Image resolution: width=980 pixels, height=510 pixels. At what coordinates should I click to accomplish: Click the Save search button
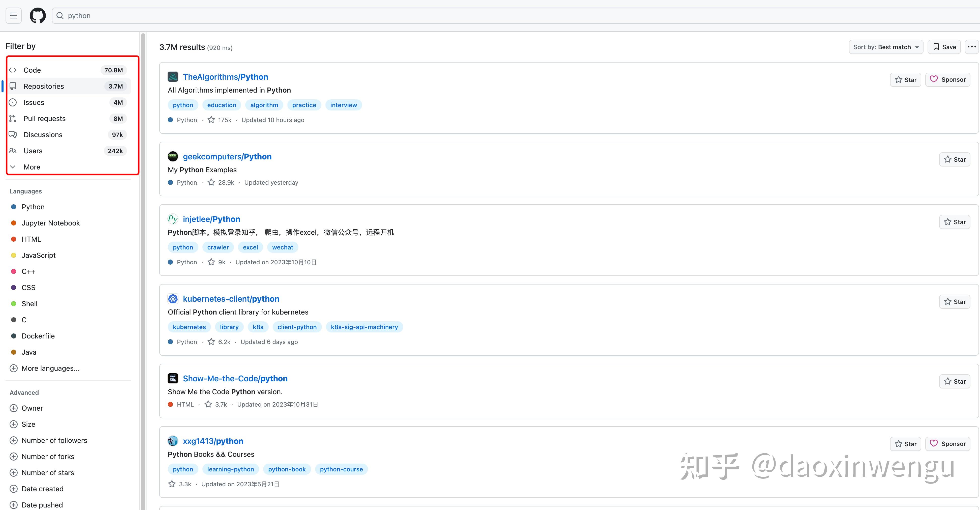[944, 46]
